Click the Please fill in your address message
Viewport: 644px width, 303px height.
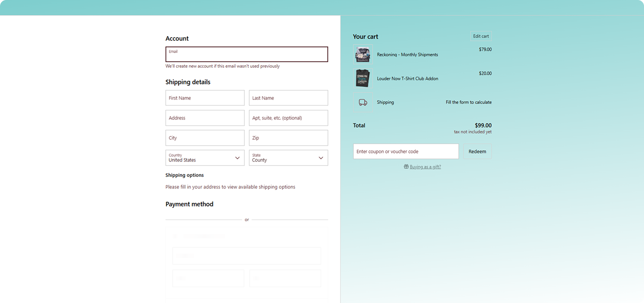pos(230,187)
